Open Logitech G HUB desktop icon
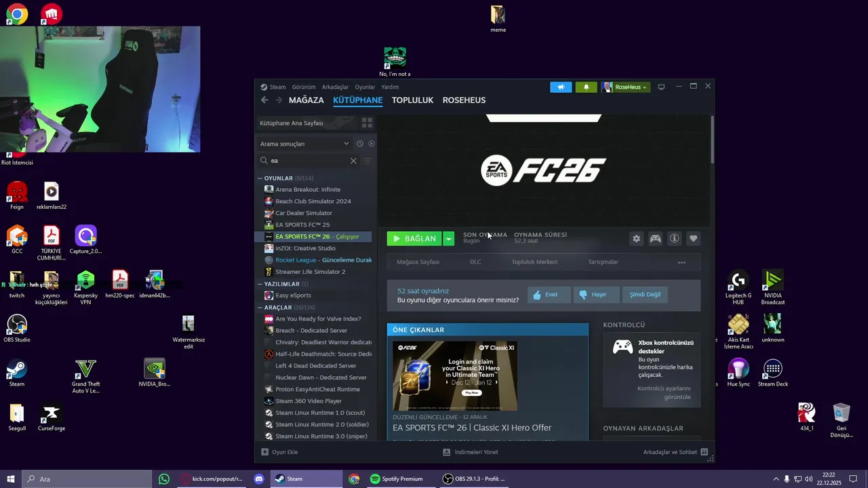Image resolution: width=868 pixels, height=488 pixels. 738,287
